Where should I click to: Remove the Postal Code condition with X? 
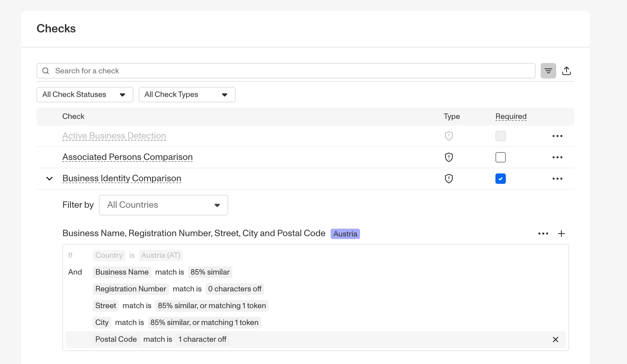point(555,339)
